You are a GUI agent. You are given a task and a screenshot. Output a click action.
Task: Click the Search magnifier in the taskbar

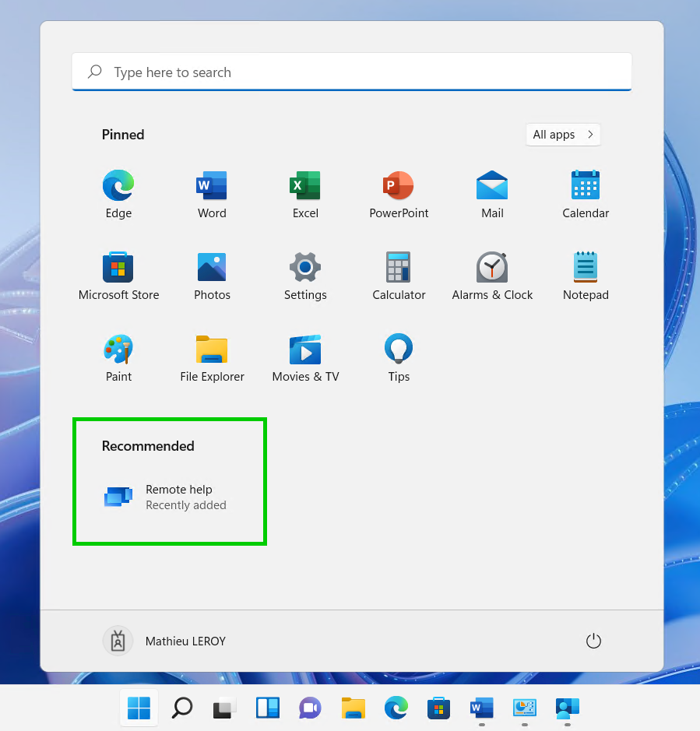point(182,708)
